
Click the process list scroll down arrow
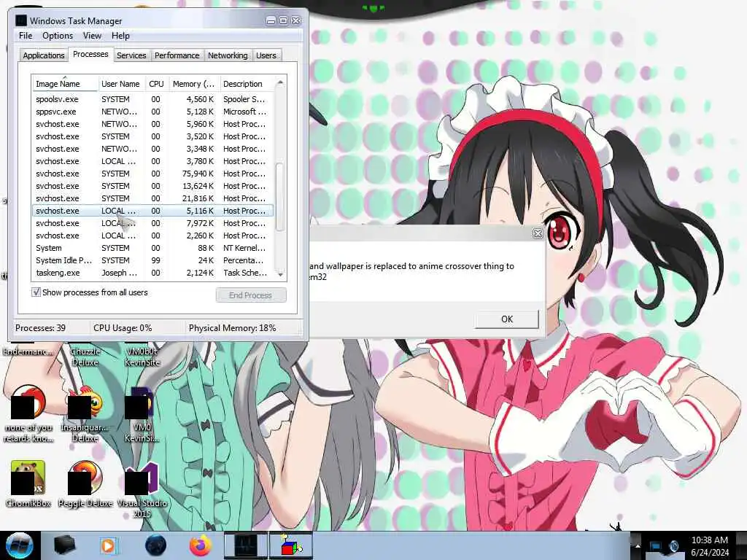(x=280, y=274)
